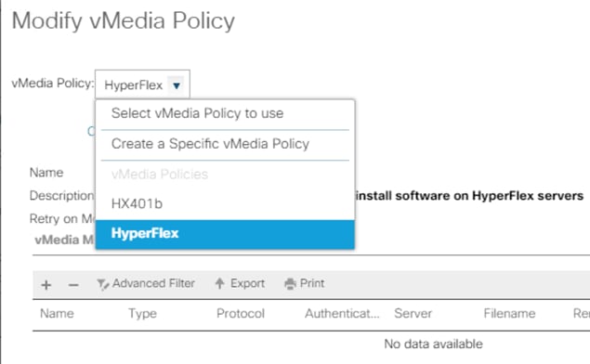Sort table by Protocol column header
This screenshot has height=364, width=590.
coord(241,314)
